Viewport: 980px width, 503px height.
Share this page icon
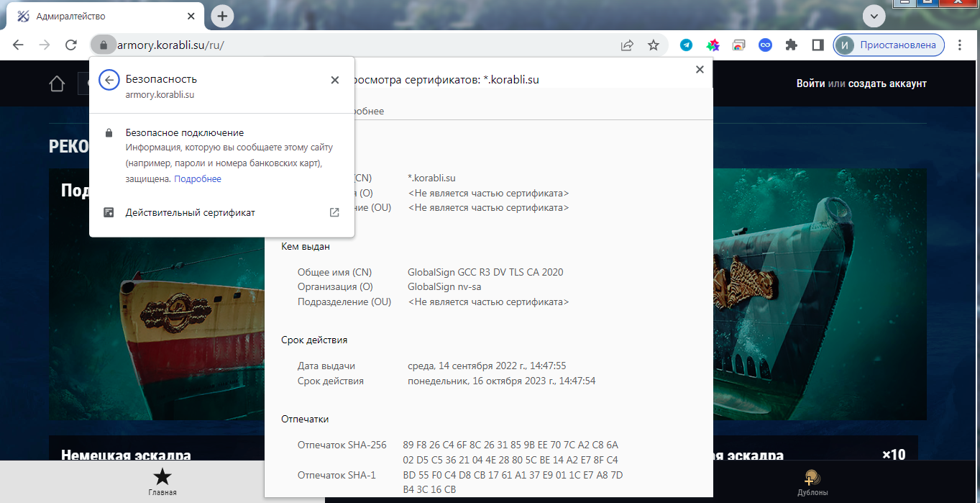pos(627,45)
